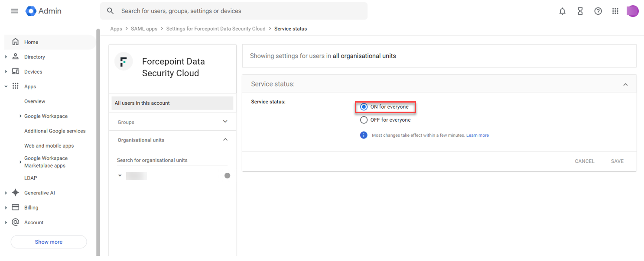Select OFF for everyone radio button
The height and width of the screenshot is (261, 644).
(364, 120)
